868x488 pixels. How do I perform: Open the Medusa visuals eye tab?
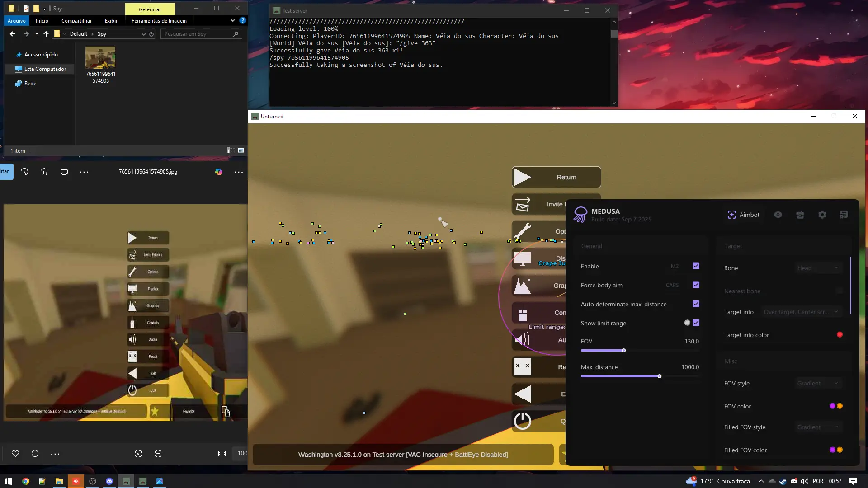click(778, 215)
